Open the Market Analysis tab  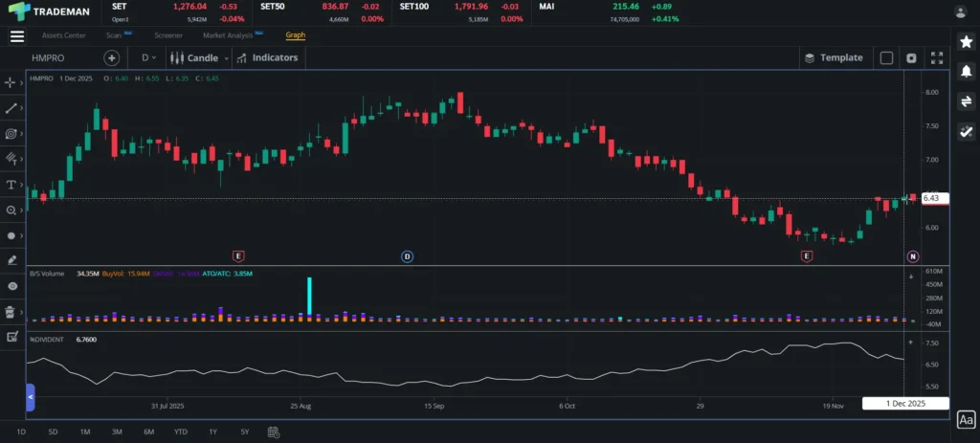click(228, 35)
